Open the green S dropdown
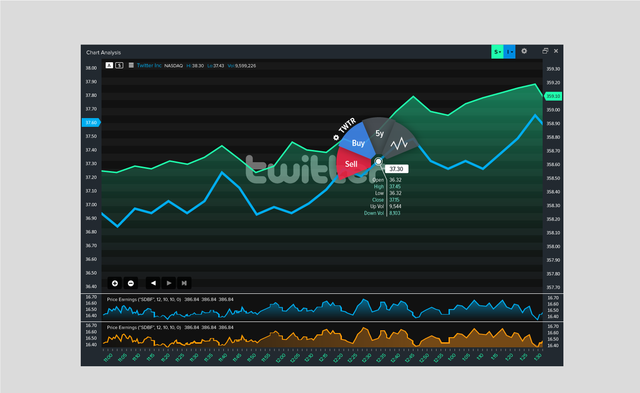This screenshot has width=640, height=393. point(497,52)
